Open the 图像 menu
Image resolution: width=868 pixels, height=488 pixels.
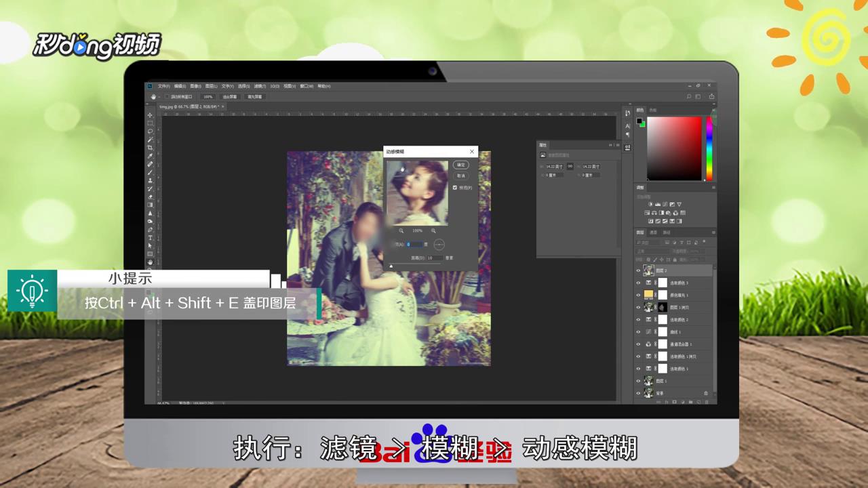pyautogui.click(x=195, y=86)
